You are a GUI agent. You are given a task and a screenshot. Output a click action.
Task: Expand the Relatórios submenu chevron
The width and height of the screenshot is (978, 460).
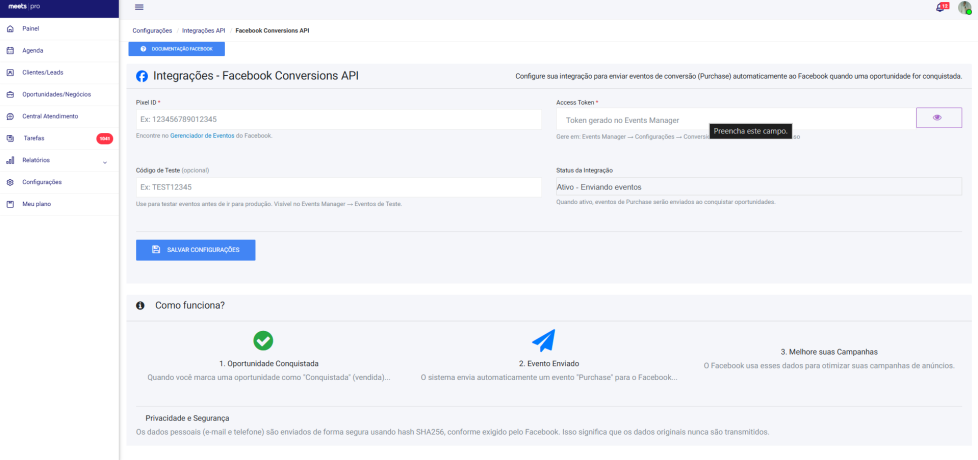pyautogui.click(x=104, y=161)
